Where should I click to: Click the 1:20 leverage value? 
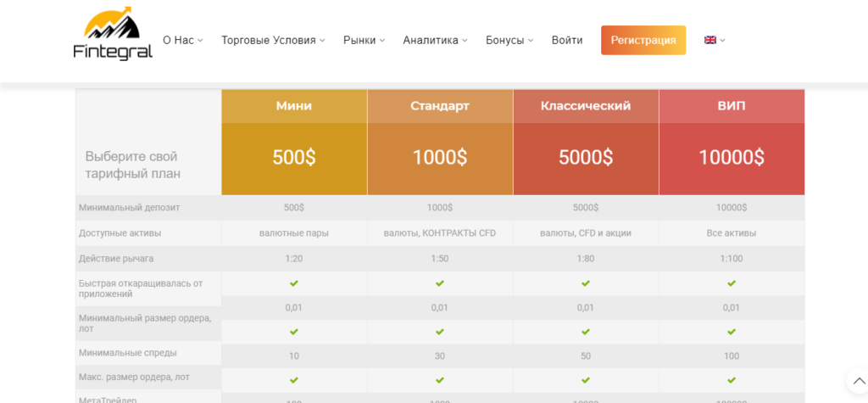[x=294, y=258]
